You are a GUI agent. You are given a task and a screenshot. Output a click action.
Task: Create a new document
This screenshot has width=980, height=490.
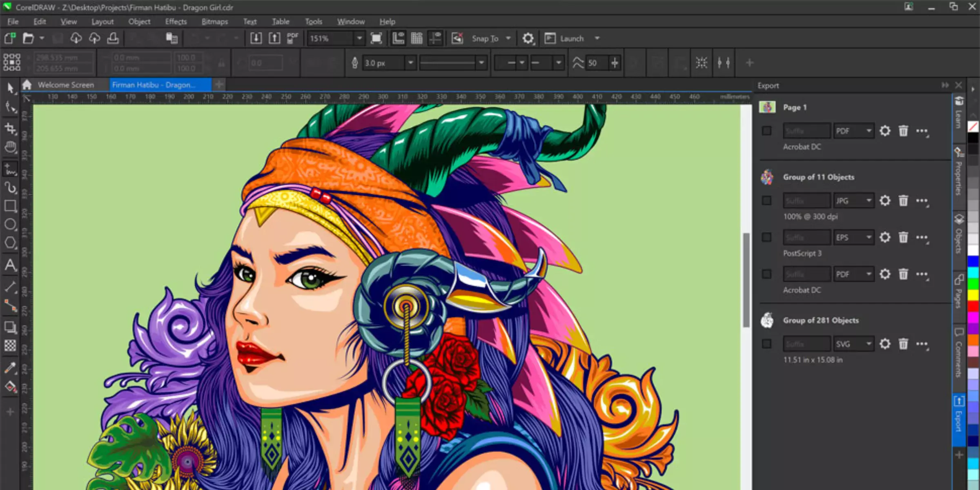9,38
